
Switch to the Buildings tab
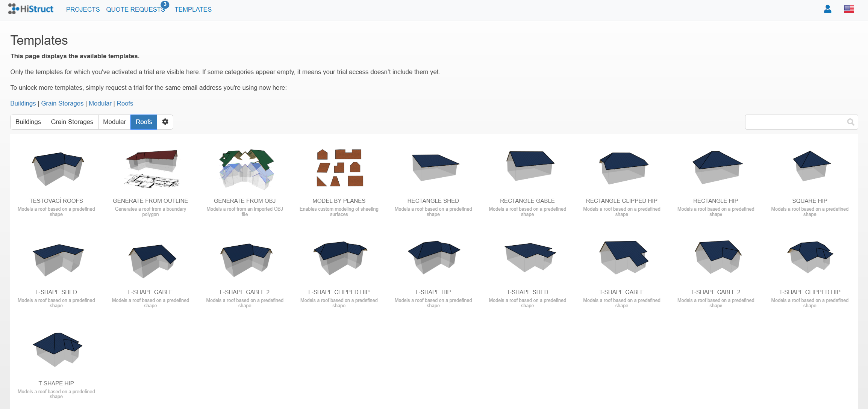[x=28, y=122]
